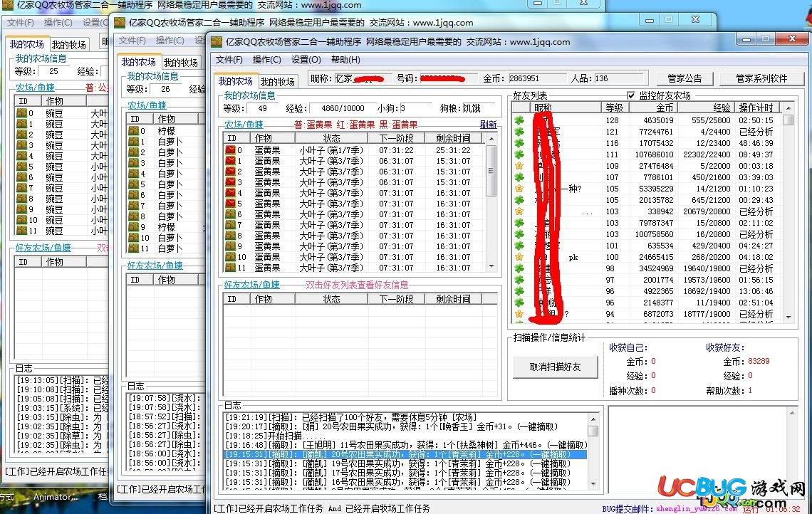Open 操作(C) menu in middle window
This screenshot has width=812, height=514.
tap(170, 41)
